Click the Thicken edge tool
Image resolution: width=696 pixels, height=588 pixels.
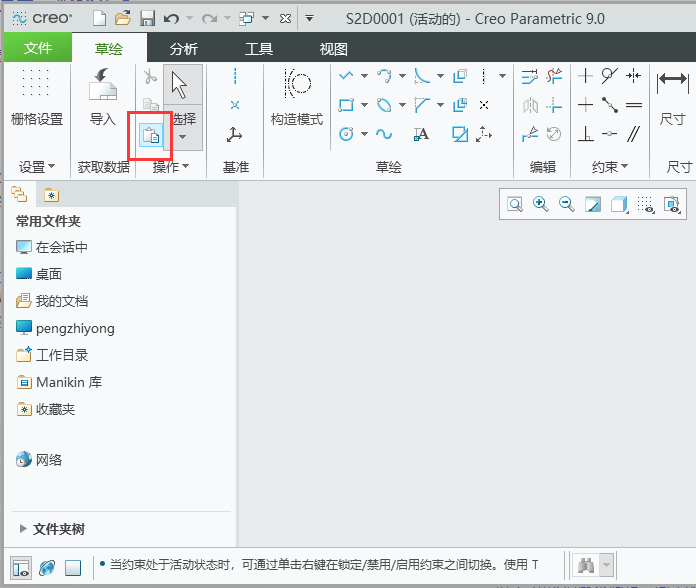point(460,105)
